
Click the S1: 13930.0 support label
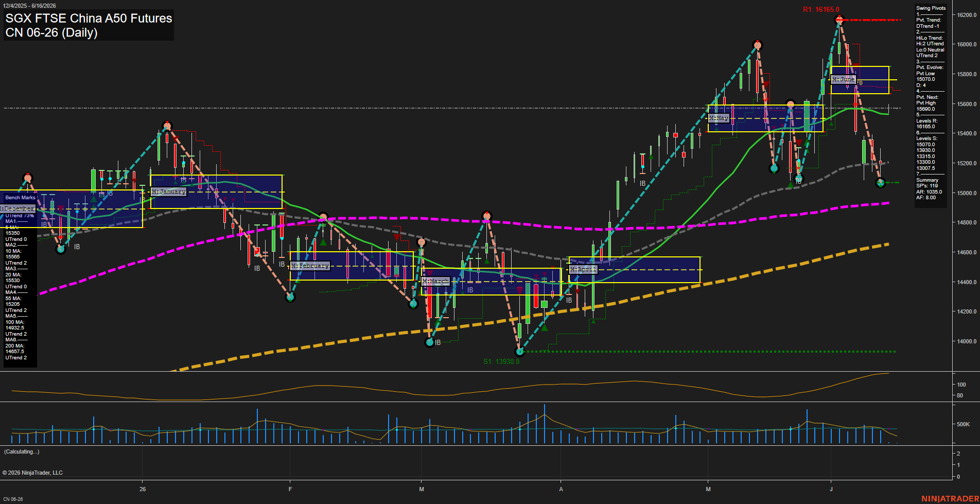pyautogui.click(x=501, y=361)
